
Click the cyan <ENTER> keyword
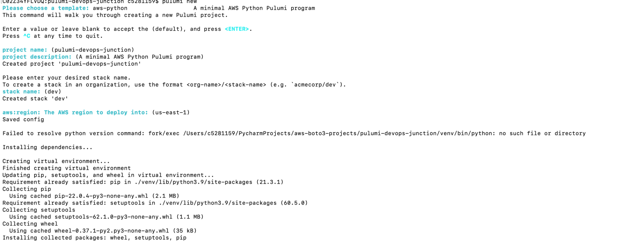tap(237, 29)
